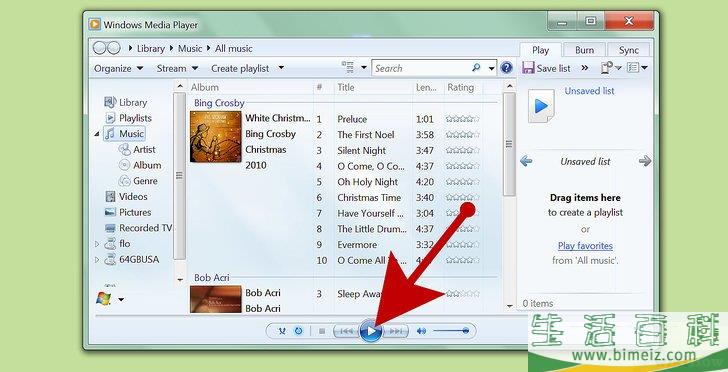Click the Previous track button
The height and width of the screenshot is (372, 728).
coord(346,331)
